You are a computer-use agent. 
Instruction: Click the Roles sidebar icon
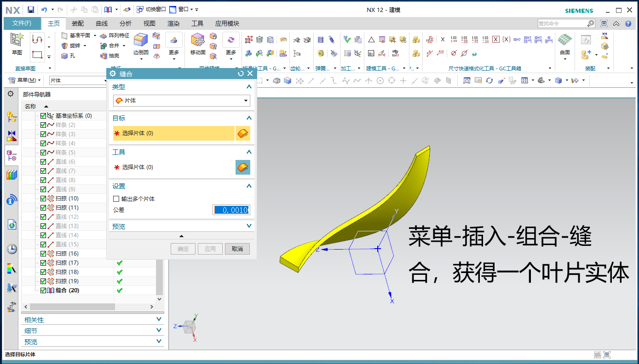coord(12,307)
